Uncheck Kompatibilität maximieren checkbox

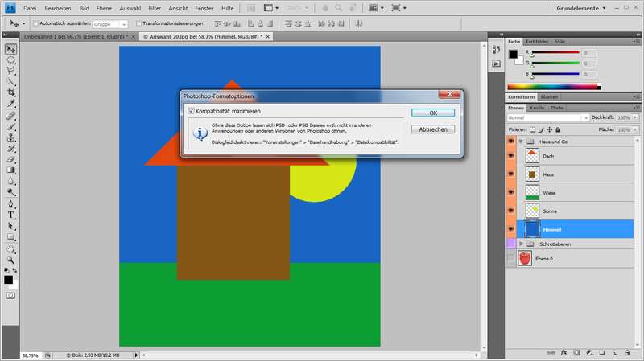pyautogui.click(x=191, y=111)
